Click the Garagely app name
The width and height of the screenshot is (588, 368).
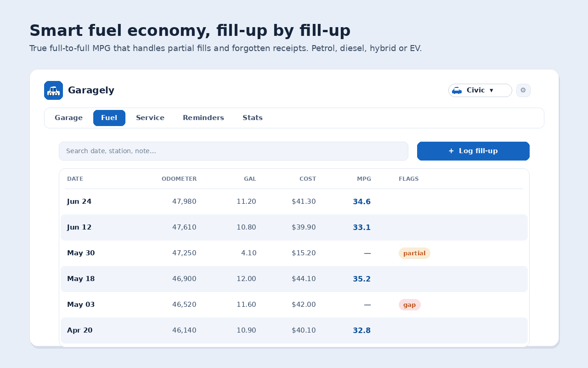point(91,90)
